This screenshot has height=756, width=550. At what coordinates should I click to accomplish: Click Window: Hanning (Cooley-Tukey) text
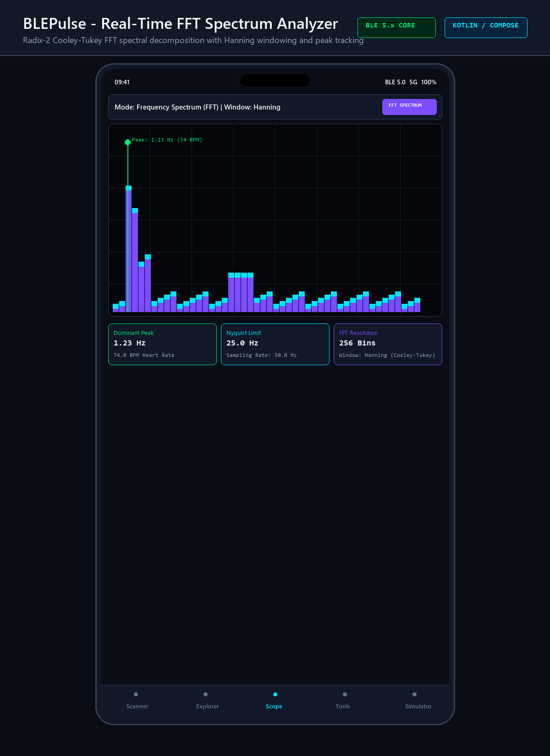coord(387,355)
